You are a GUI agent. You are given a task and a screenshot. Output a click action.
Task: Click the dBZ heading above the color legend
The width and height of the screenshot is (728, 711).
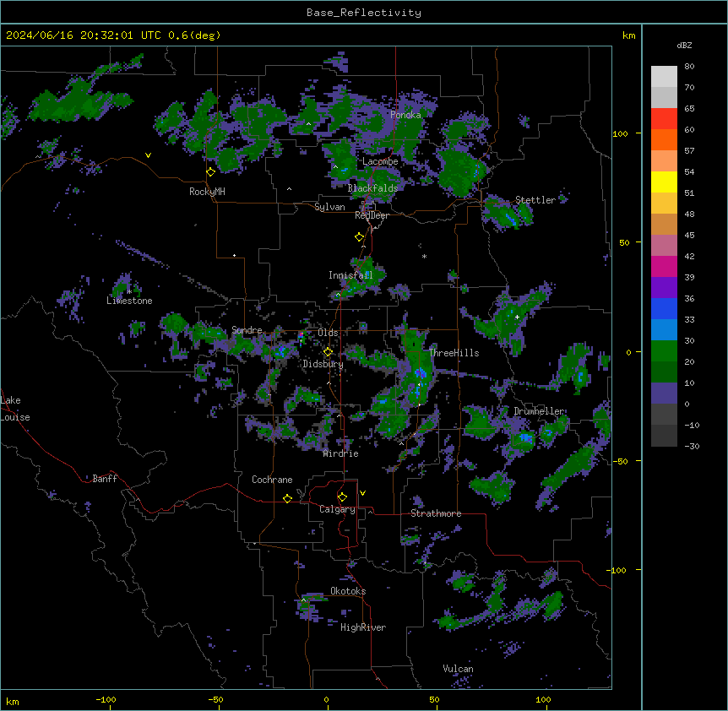pyautogui.click(x=684, y=46)
